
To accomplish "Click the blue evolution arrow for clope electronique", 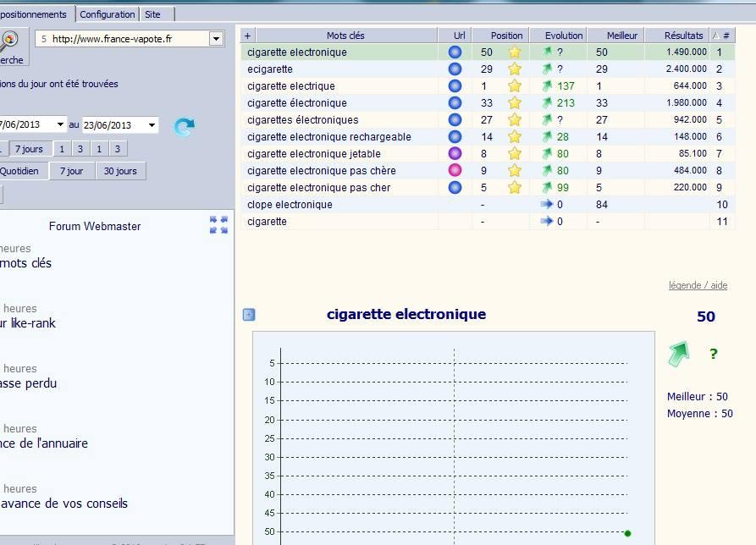I will [547, 204].
